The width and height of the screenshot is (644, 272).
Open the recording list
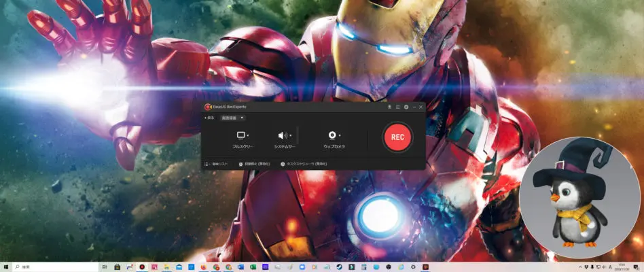[x=216, y=164]
